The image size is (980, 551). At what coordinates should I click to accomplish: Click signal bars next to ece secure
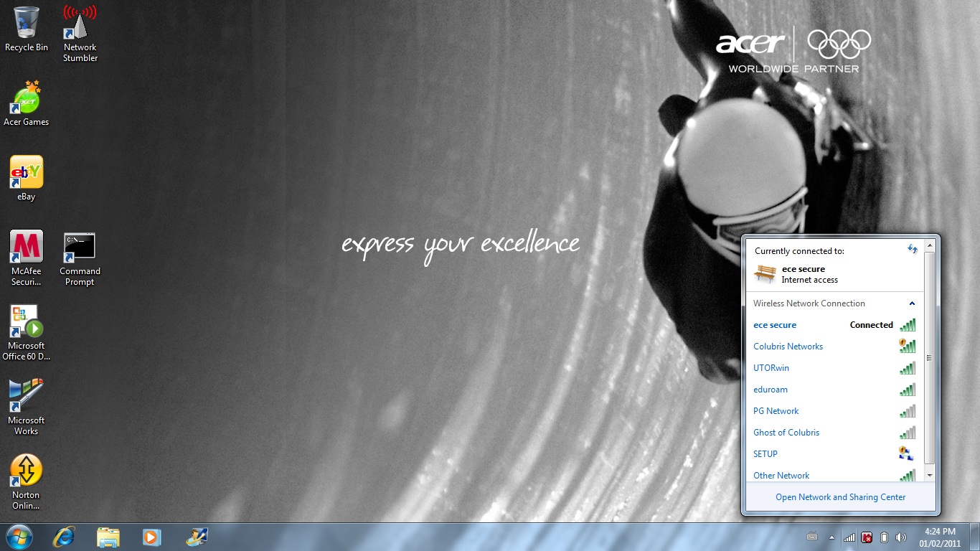[x=908, y=325]
